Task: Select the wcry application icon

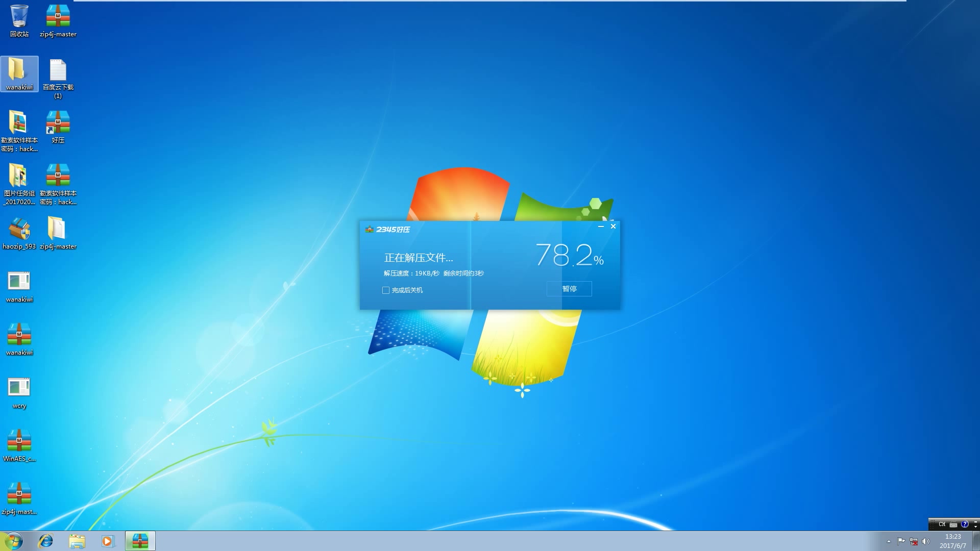Action: 19,392
